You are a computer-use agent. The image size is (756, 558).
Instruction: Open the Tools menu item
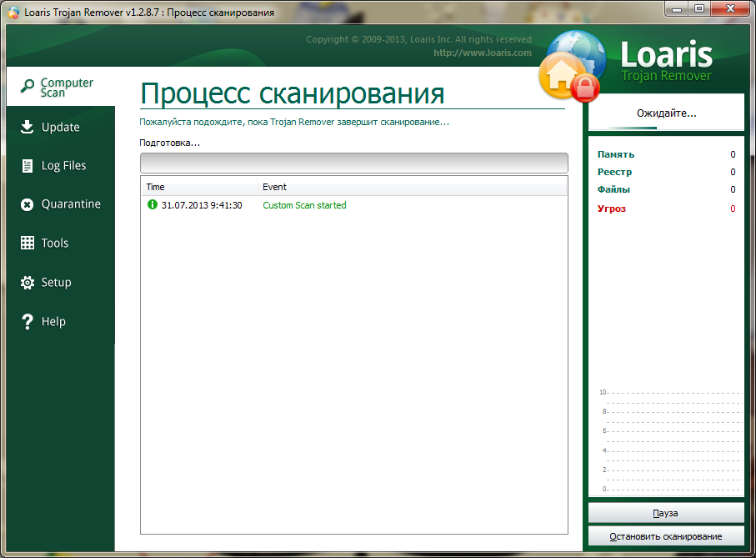click(x=61, y=243)
